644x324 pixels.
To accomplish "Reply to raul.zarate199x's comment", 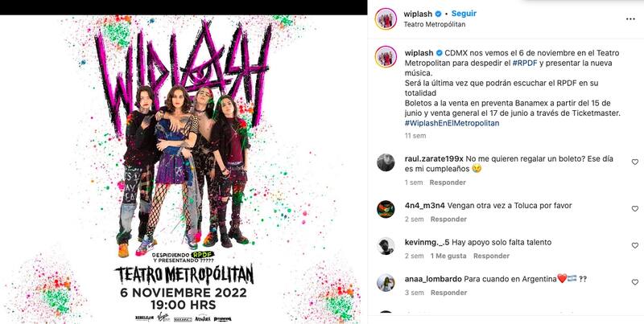I will [x=448, y=183].
